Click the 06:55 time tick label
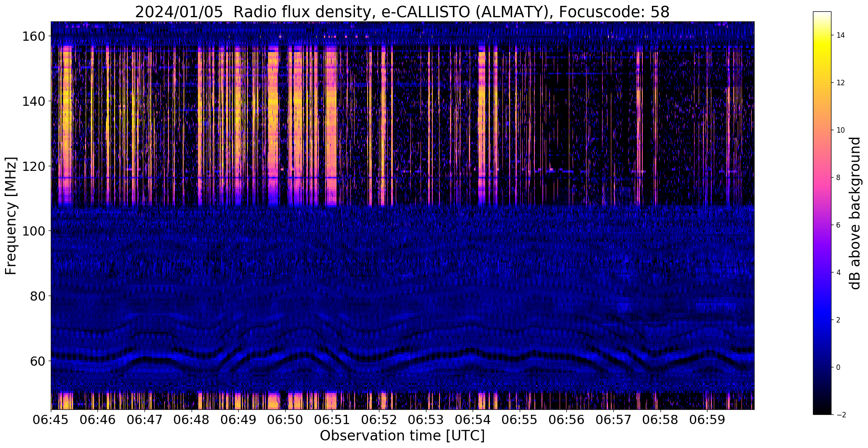 520,420
